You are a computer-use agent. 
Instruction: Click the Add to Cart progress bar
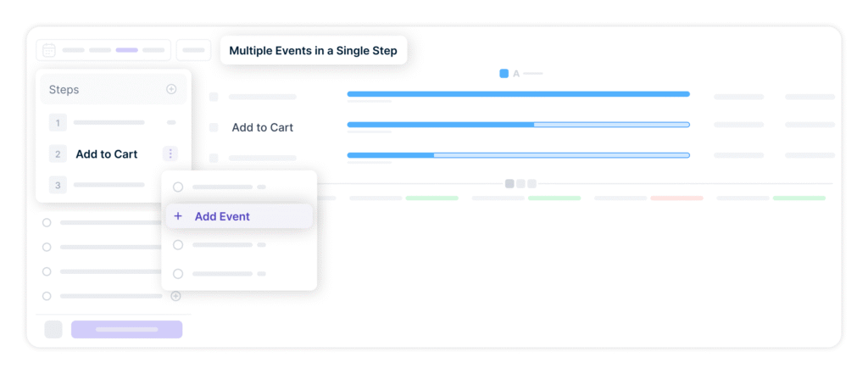(518, 125)
